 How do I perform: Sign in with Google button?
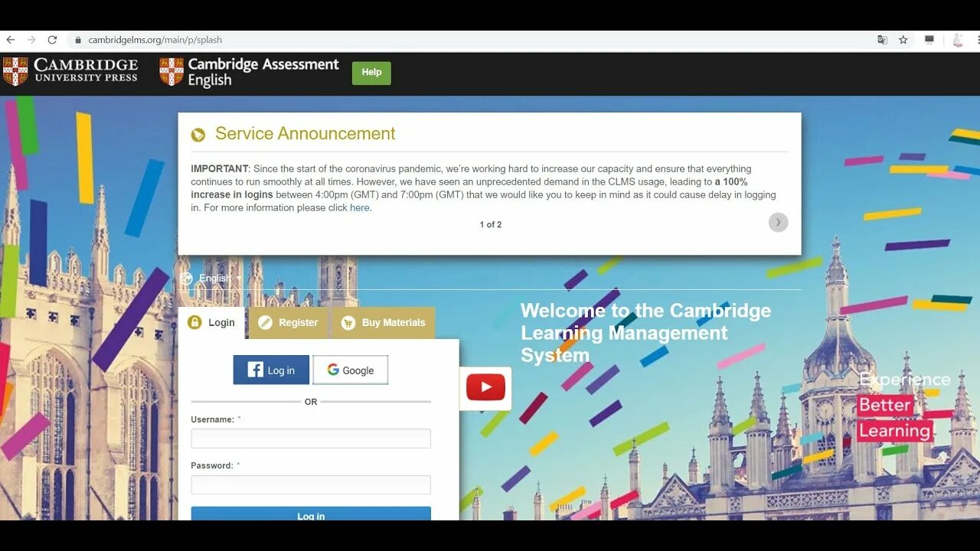tap(350, 370)
